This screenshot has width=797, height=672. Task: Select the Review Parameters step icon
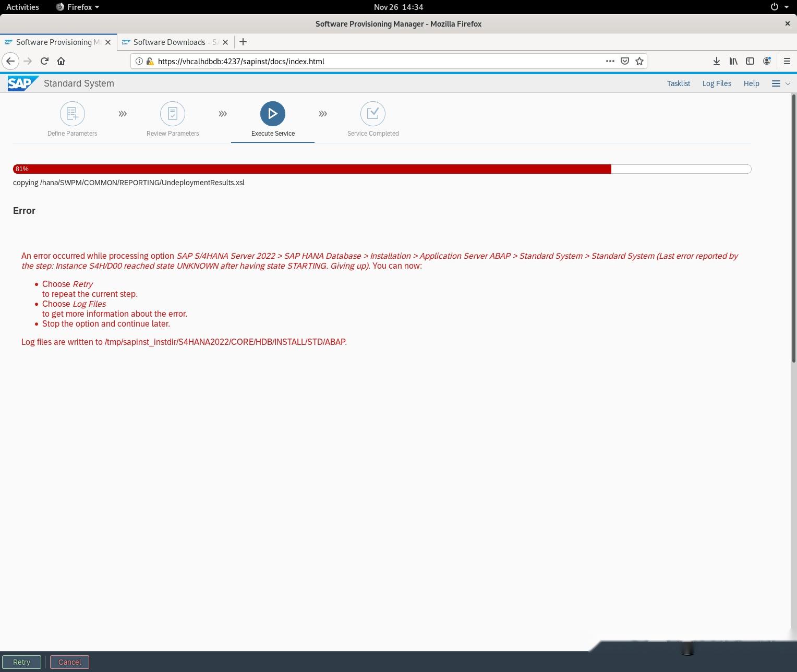(173, 114)
